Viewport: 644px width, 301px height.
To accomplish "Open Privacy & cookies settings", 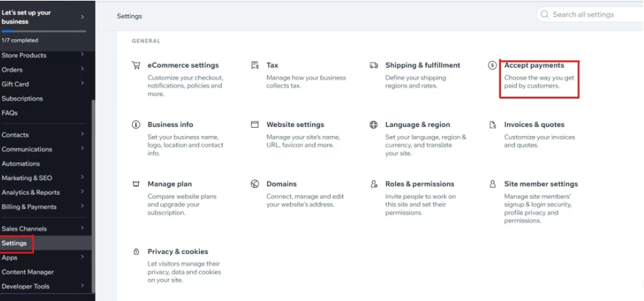I will [x=178, y=252].
